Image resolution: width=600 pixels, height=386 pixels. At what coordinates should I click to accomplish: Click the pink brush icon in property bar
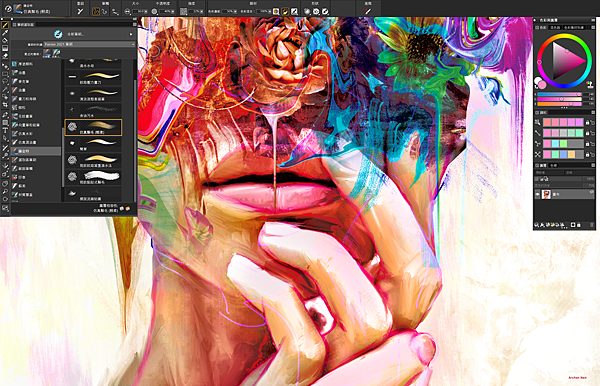point(368,11)
